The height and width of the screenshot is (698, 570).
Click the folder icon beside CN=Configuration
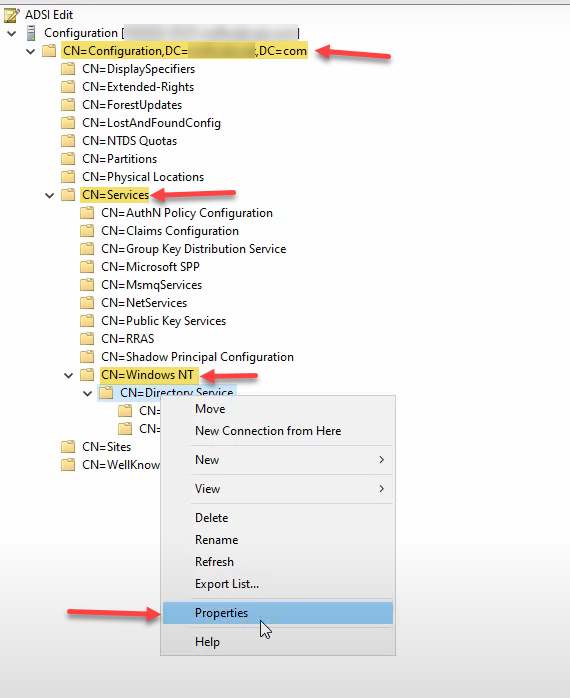pos(49,51)
